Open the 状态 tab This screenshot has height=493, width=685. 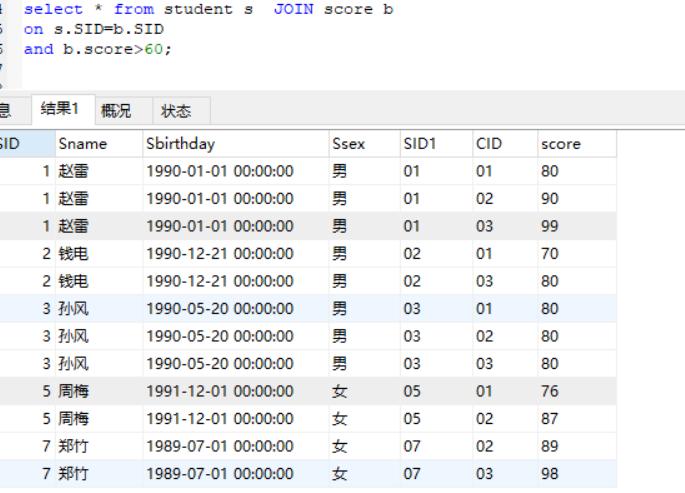[x=182, y=110]
